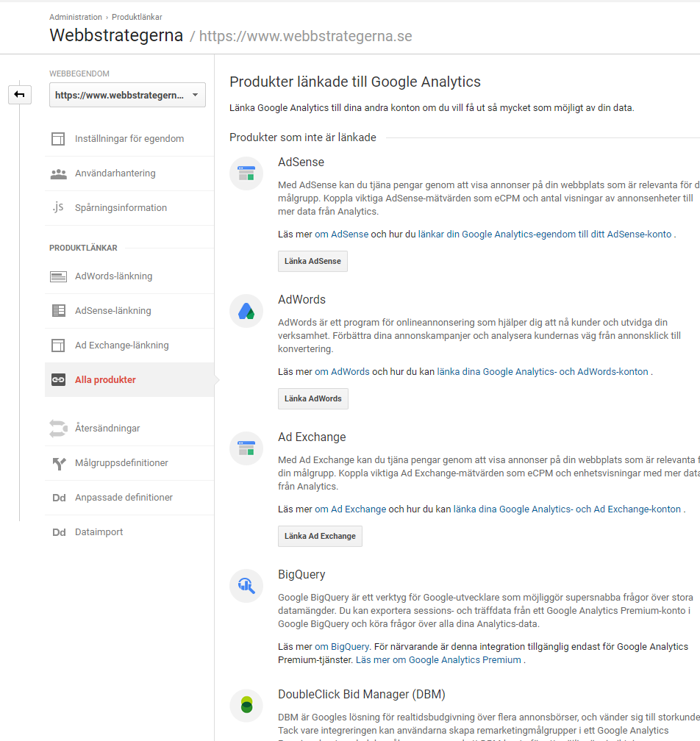Click the Ad Exchange product icon
Viewport: 700px width, 741px height.
tap(246, 448)
